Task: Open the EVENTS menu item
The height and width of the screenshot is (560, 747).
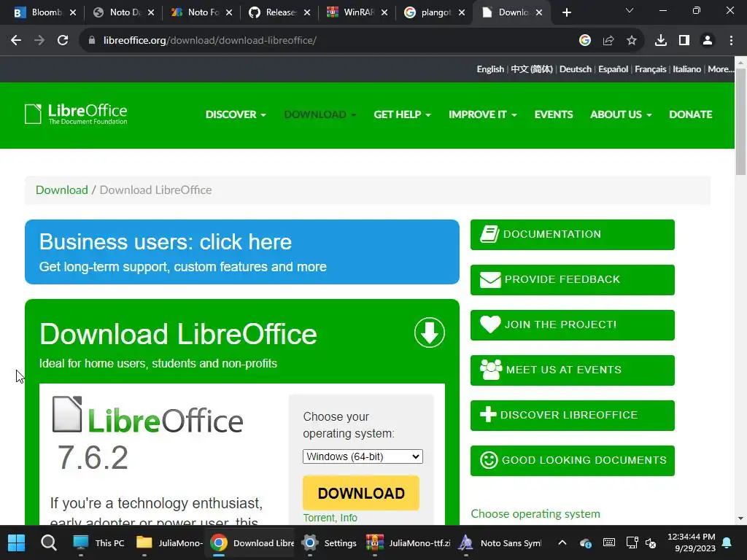Action: click(554, 114)
